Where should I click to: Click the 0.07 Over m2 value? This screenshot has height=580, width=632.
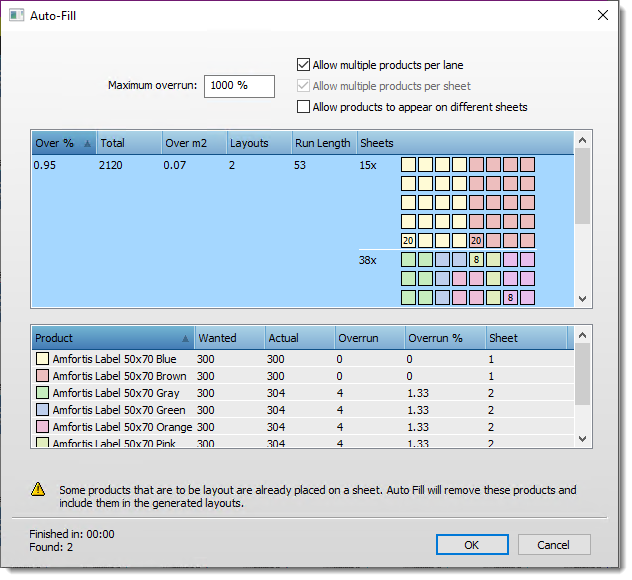tap(175, 165)
